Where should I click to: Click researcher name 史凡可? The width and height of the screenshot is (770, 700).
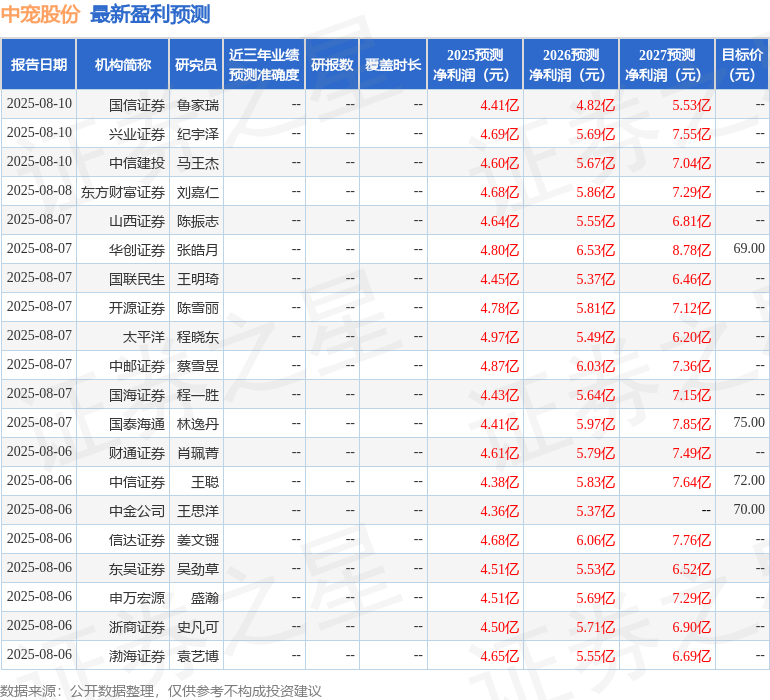[x=197, y=627]
